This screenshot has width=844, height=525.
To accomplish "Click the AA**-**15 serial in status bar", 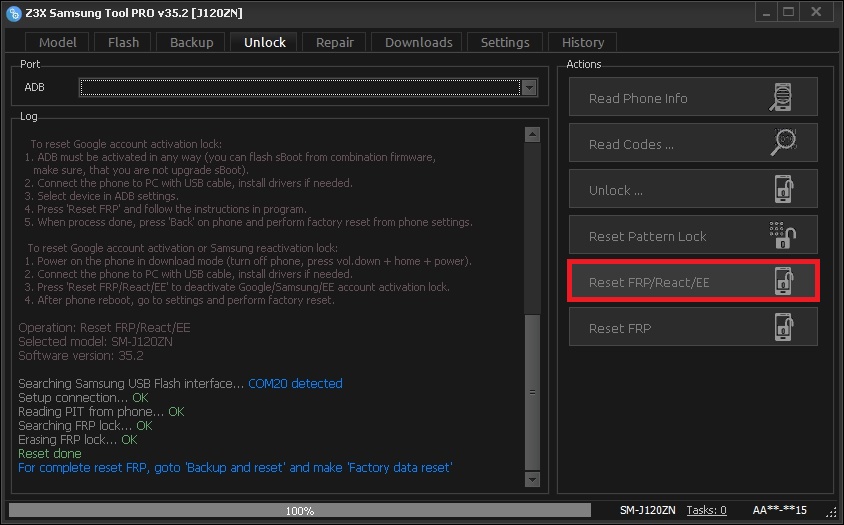I will (779, 510).
